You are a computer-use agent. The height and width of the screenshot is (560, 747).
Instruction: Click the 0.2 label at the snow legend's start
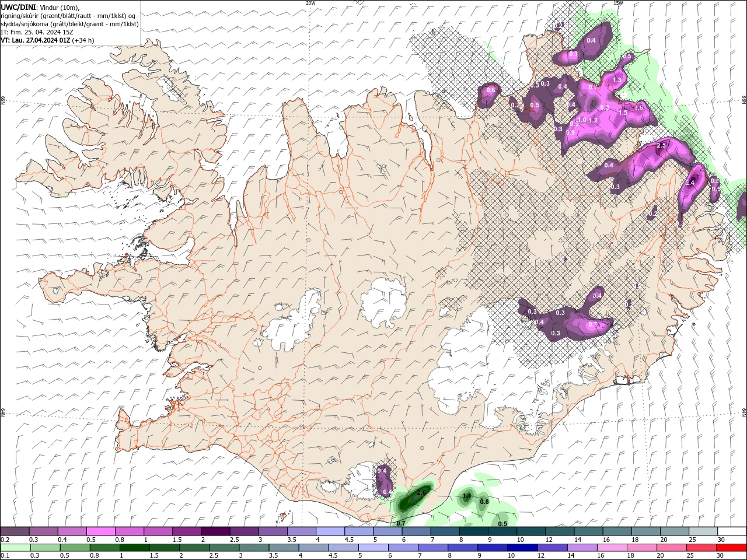tap(5, 540)
